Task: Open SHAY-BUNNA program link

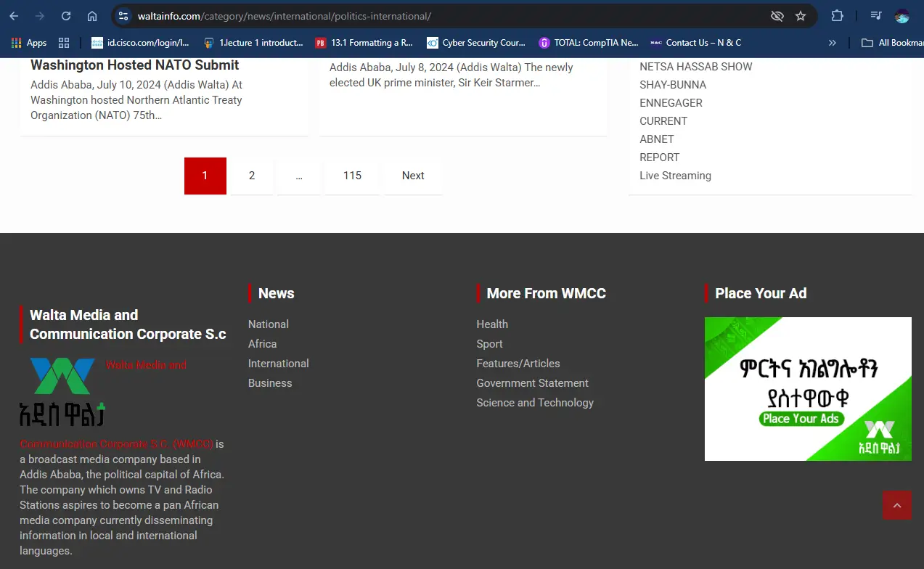Action: [x=673, y=85]
